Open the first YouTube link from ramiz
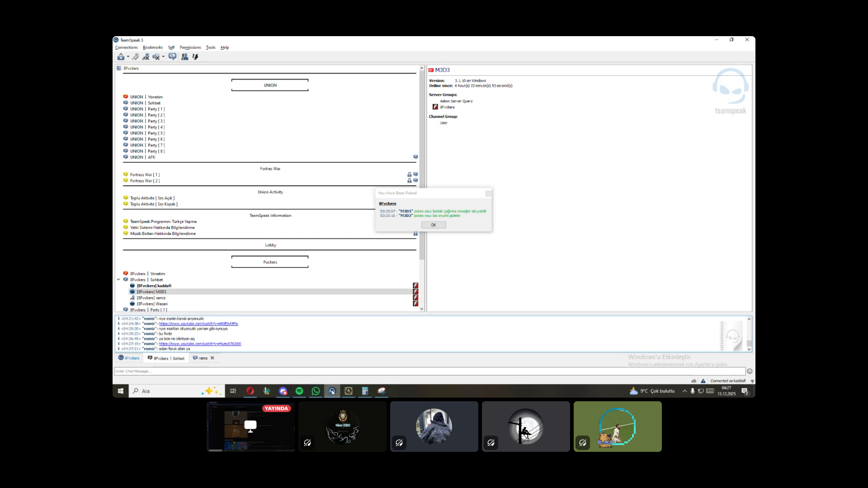The height and width of the screenshot is (488, 868). (198, 324)
